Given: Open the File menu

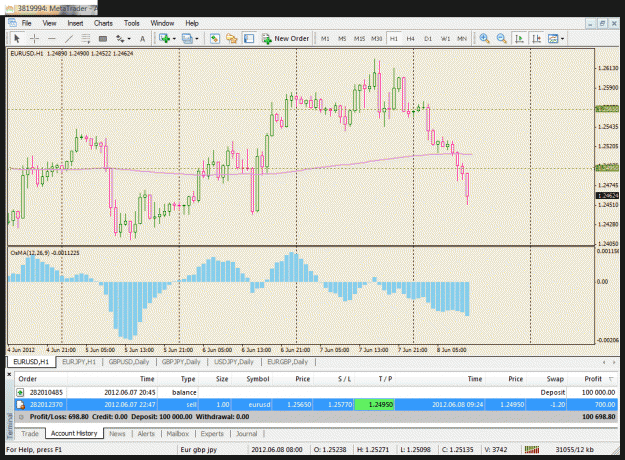Looking at the screenshot, I should point(26,23).
